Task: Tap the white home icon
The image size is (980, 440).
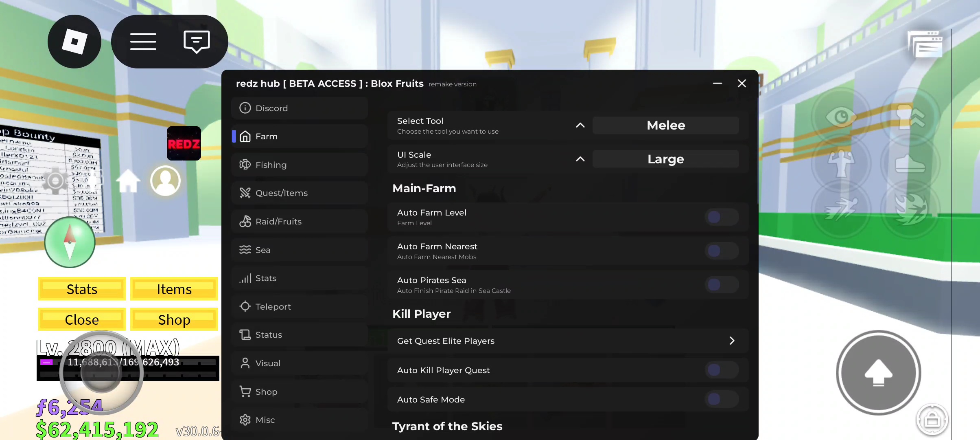Action: [x=128, y=181]
